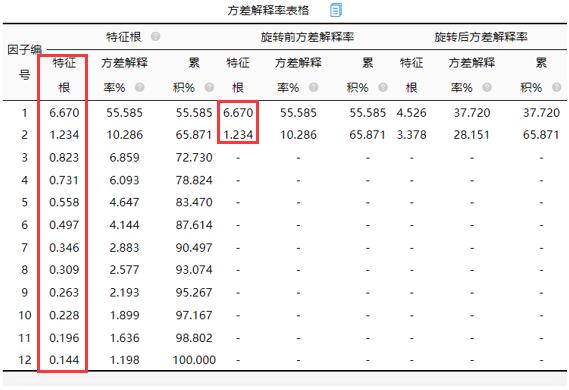Screen dimensions: 569x390
Task: Click the 0.196 cell
Action: point(64,338)
